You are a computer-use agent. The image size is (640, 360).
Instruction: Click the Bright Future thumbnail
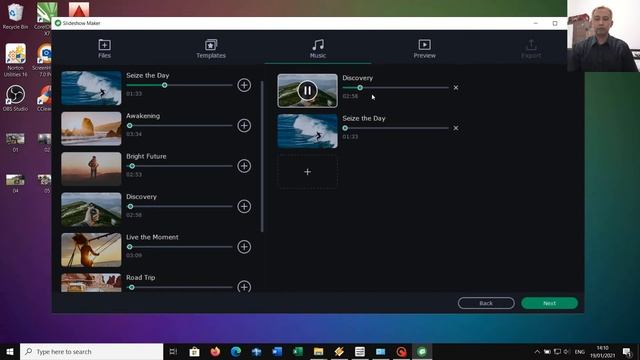(x=91, y=169)
